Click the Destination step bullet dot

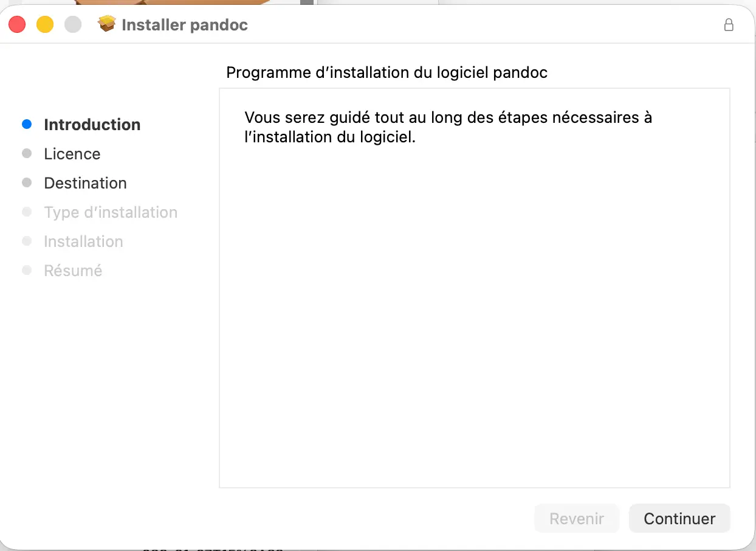coord(27,183)
